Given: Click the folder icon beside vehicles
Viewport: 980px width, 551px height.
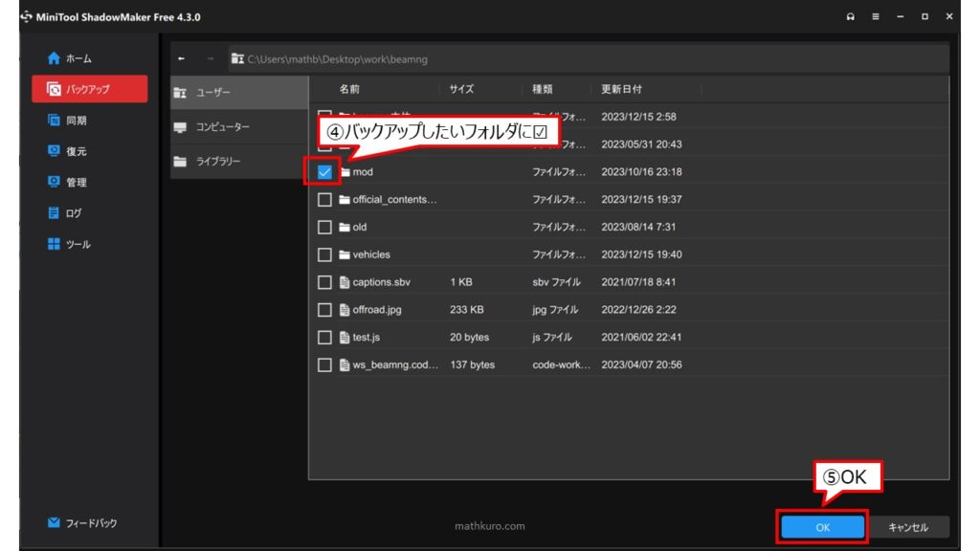Looking at the screenshot, I should pyautogui.click(x=345, y=254).
